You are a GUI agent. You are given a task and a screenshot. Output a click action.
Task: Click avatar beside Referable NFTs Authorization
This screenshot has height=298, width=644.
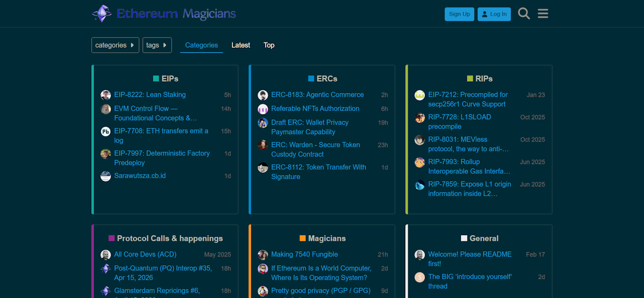(x=263, y=109)
